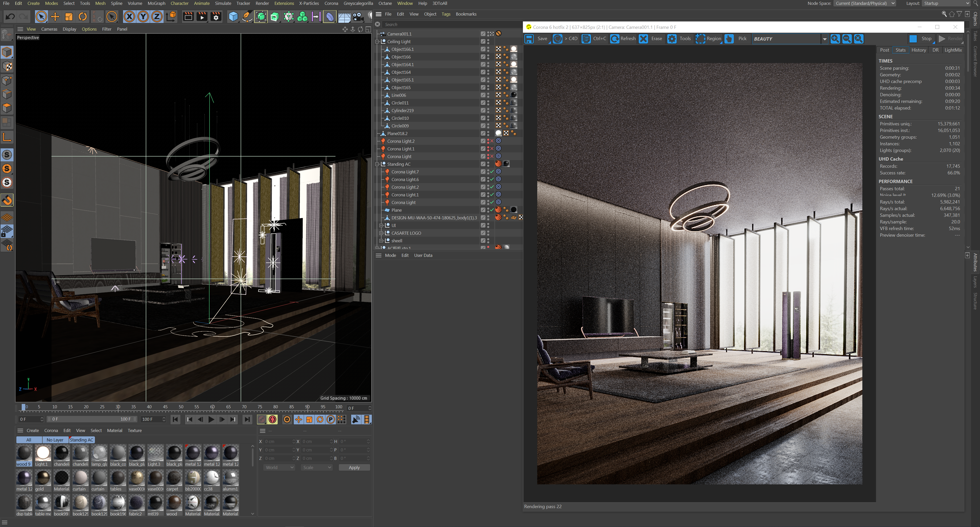
Task: Select Camera001.1 in object list
Action: click(399, 34)
